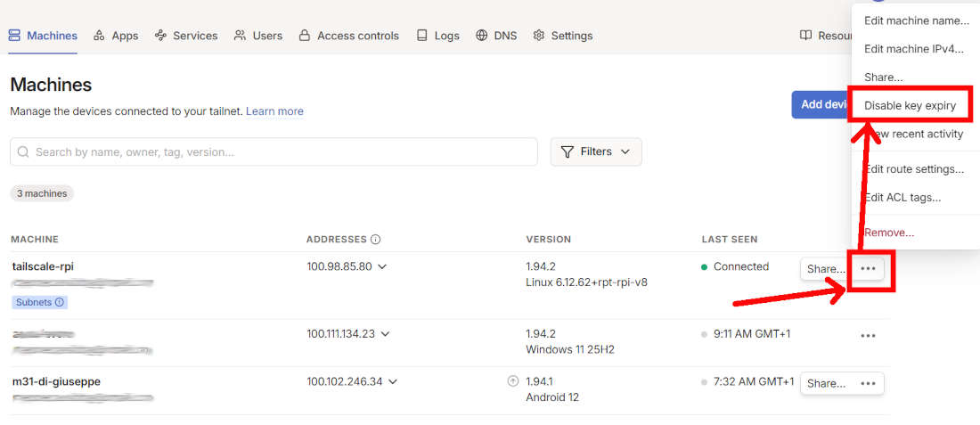Choose Disable key expiry
The width and height of the screenshot is (980, 425).
click(x=910, y=106)
